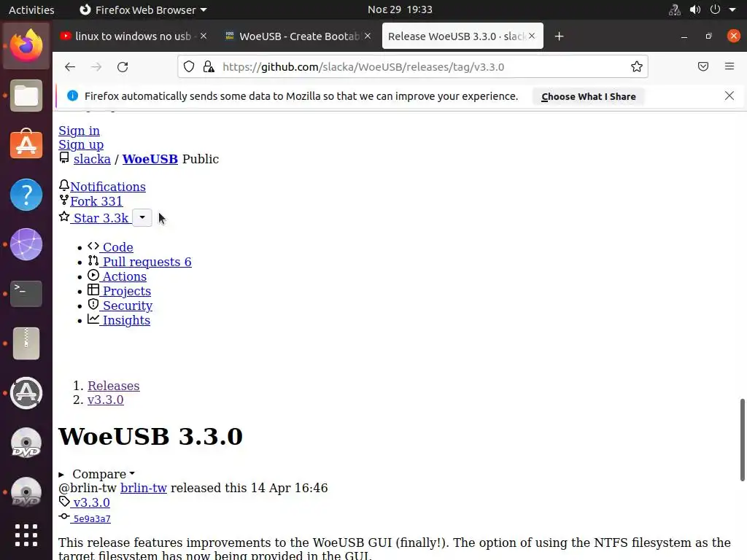This screenshot has width=747, height=560.
Task: Open Help from the dock
Action: [26, 194]
